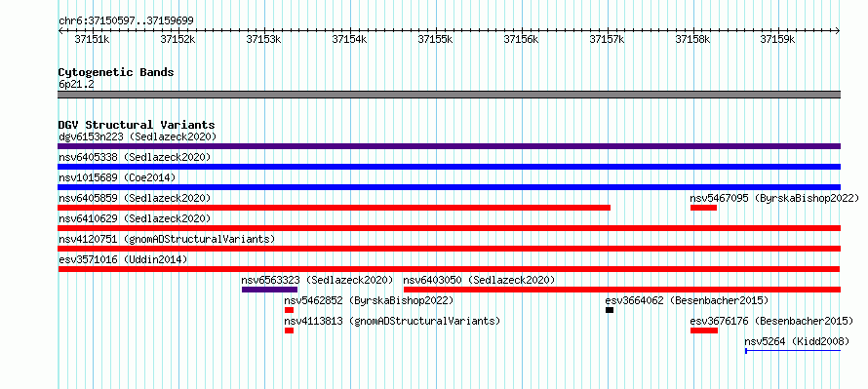This screenshot has width=868, height=389.
Task: Click the red esv3571016 variant bar
Action: click(x=449, y=269)
